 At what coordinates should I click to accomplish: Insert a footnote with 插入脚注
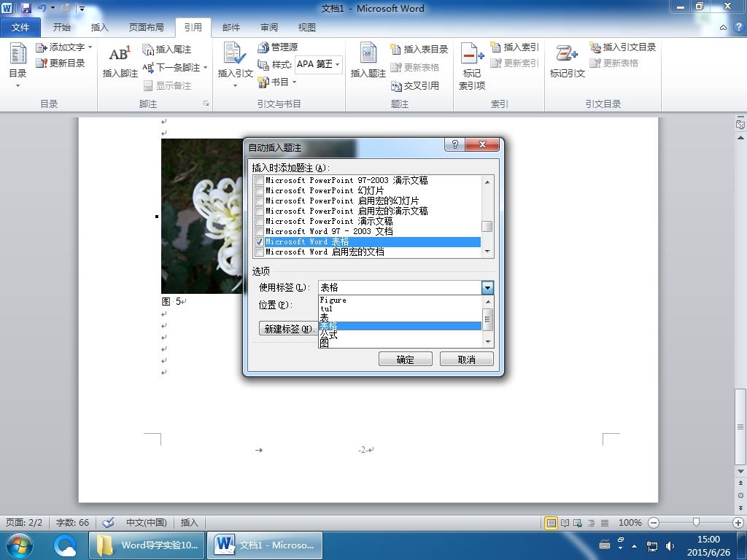coord(120,62)
